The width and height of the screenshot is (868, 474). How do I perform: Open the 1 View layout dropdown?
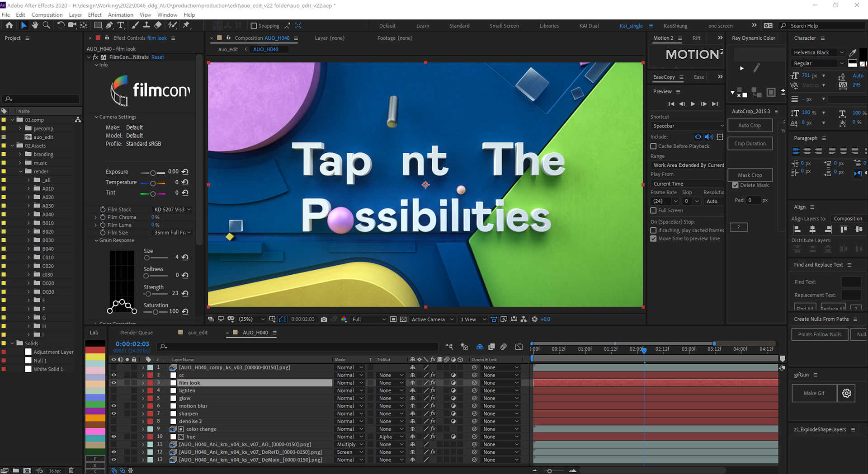473,319
